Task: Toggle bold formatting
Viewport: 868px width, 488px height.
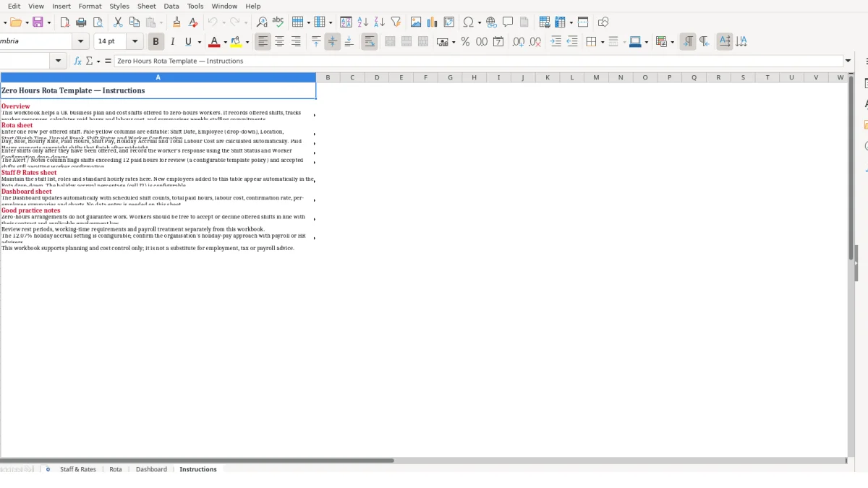Action: [156, 42]
